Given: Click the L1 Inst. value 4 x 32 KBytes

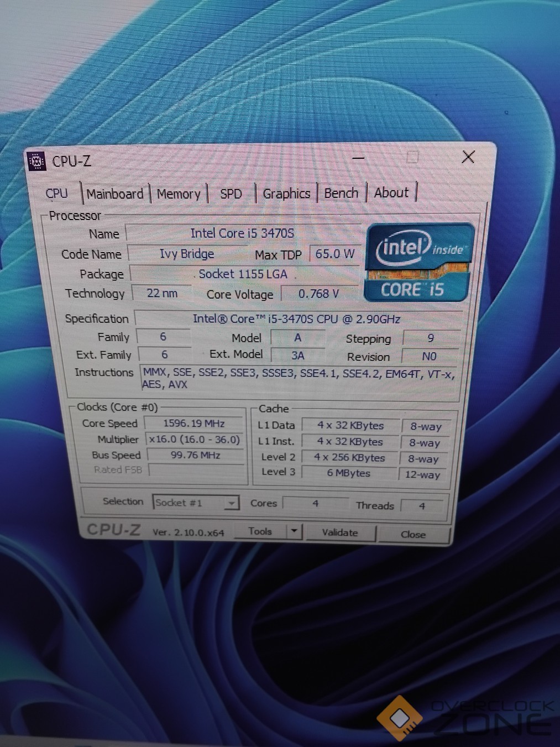Looking at the screenshot, I should point(350,442).
